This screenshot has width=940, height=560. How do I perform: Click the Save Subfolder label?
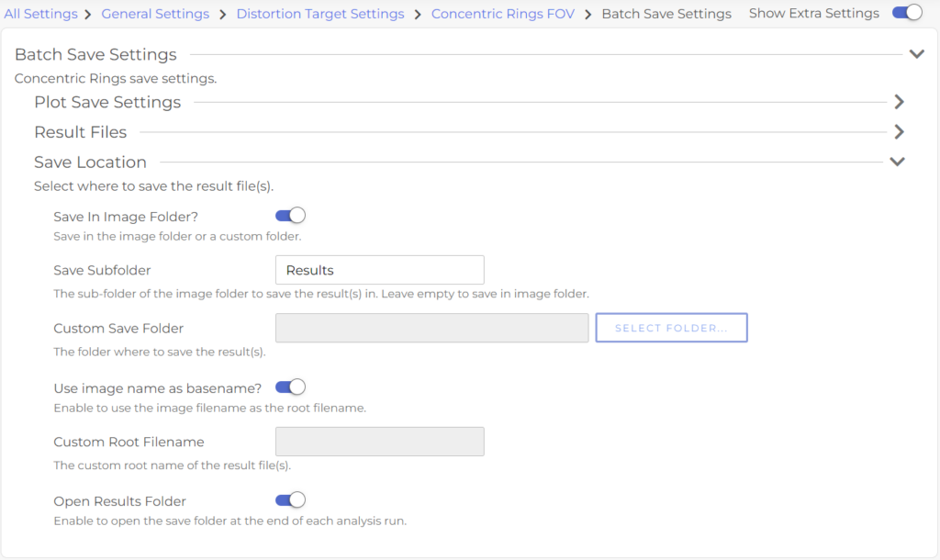pos(102,271)
